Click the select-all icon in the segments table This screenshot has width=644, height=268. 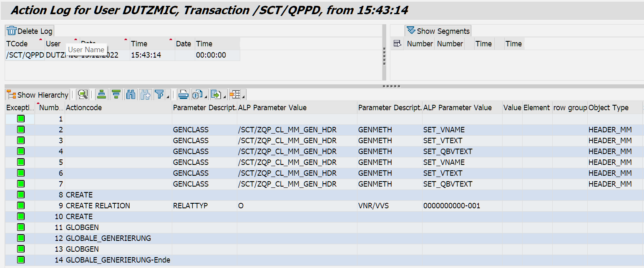[397, 44]
